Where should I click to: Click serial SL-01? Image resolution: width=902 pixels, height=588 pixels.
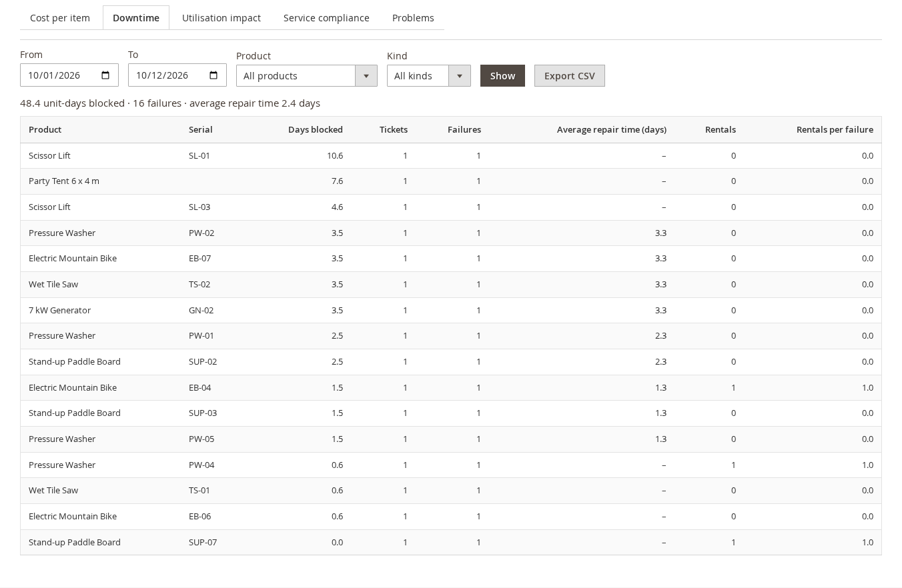point(199,155)
